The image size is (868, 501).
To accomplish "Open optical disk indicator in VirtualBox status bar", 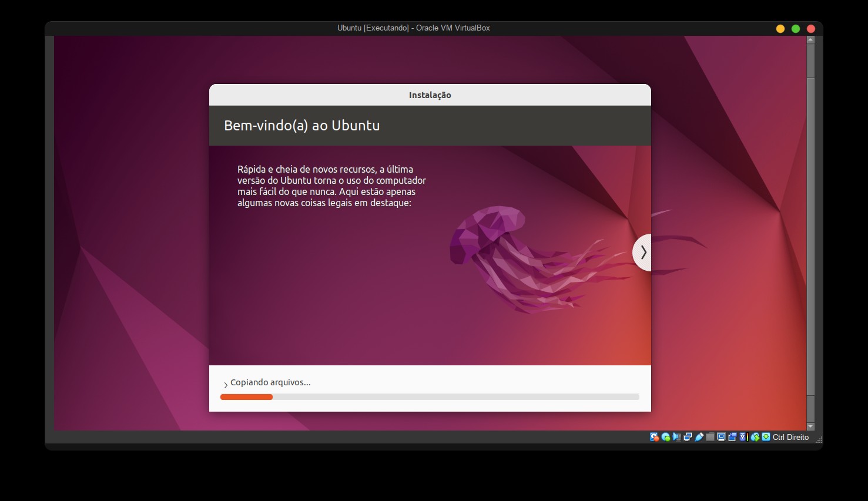I will coord(666,437).
